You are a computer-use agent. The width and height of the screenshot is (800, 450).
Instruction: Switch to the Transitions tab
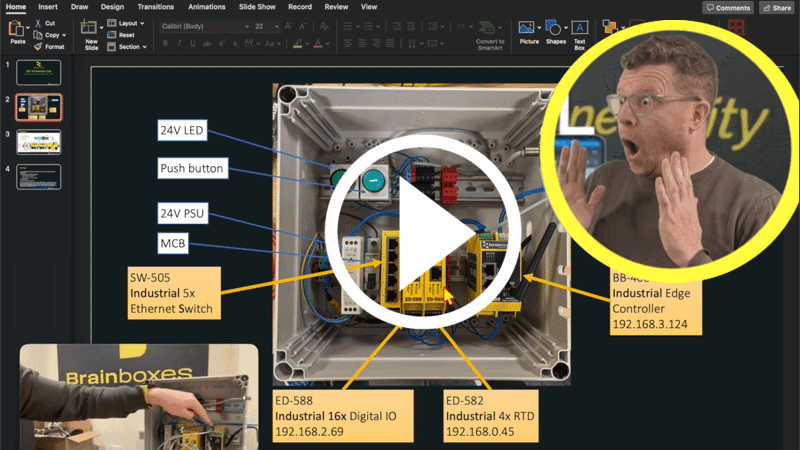[155, 6]
